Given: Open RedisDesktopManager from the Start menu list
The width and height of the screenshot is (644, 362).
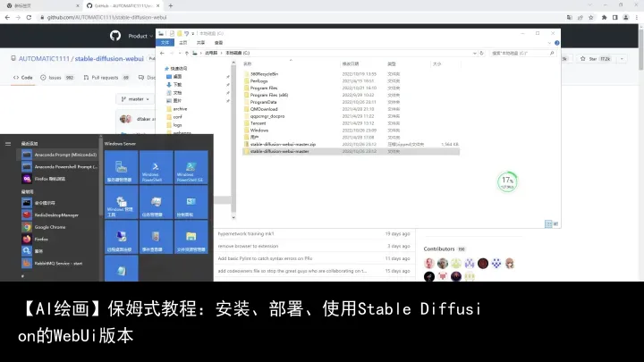Looking at the screenshot, I should click(60, 215).
